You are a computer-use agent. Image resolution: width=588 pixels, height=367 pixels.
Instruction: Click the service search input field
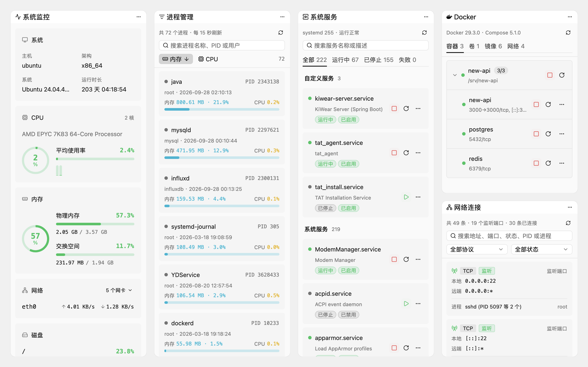coord(365,45)
